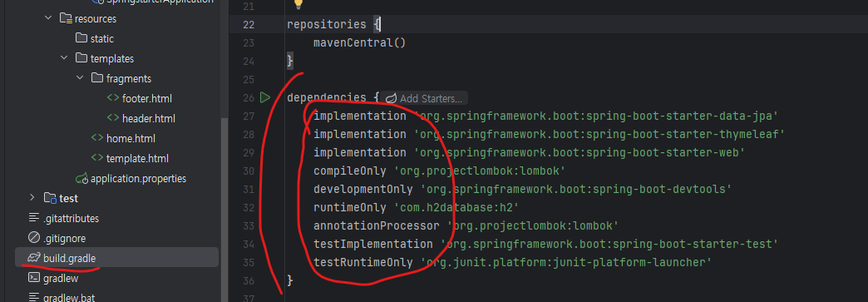The image size is (868, 302).
Task: Click the gradlew.bat file icon
Action: pos(34,297)
